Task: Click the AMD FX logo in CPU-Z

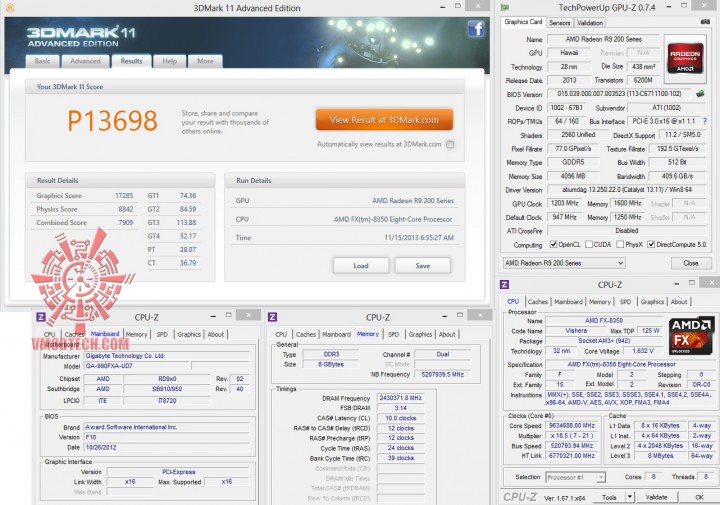Action: tap(691, 335)
